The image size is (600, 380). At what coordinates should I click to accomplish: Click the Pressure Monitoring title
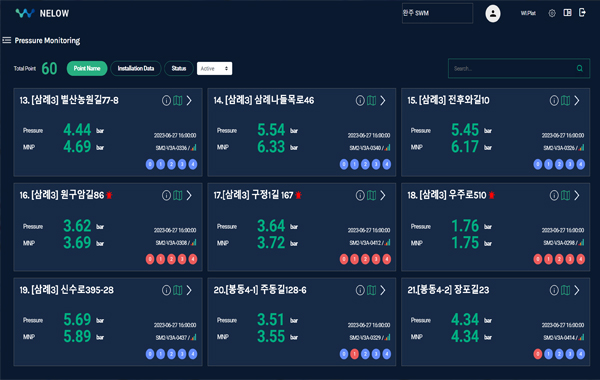[x=47, y=41]
